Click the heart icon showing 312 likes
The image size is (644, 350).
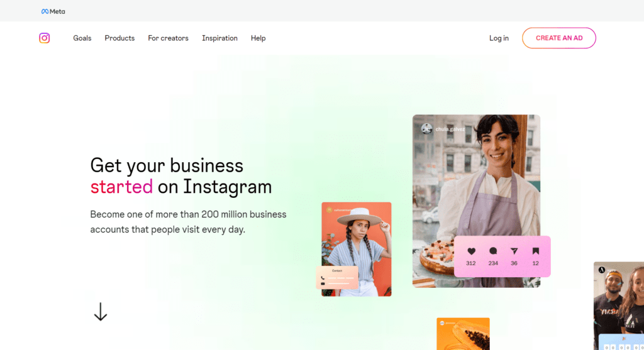coord(471,251)
